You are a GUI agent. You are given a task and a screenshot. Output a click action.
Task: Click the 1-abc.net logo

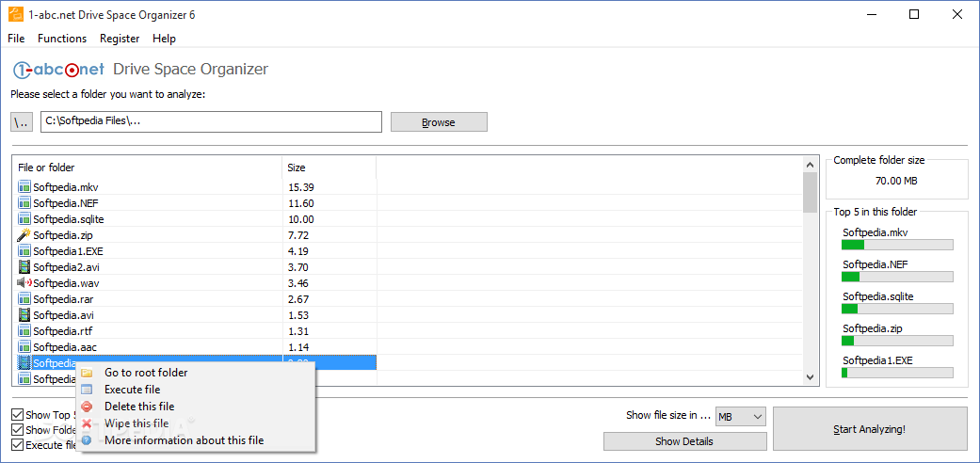58,70
